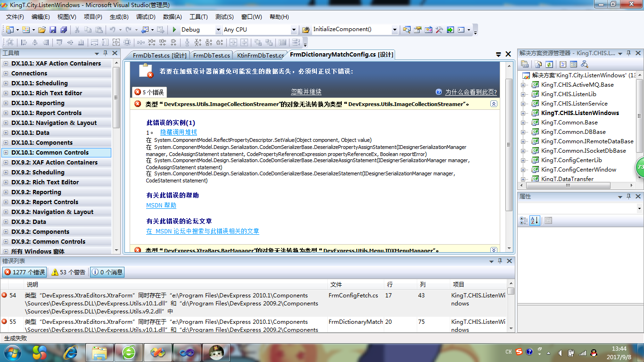Click 隐藏调用堆栈 link
644x362 pixels.
click(x=179, y=132)
